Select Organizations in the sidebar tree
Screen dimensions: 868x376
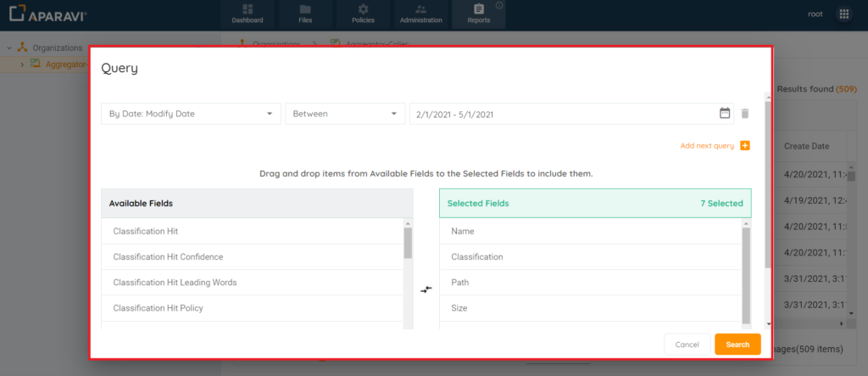pos(57,48)
